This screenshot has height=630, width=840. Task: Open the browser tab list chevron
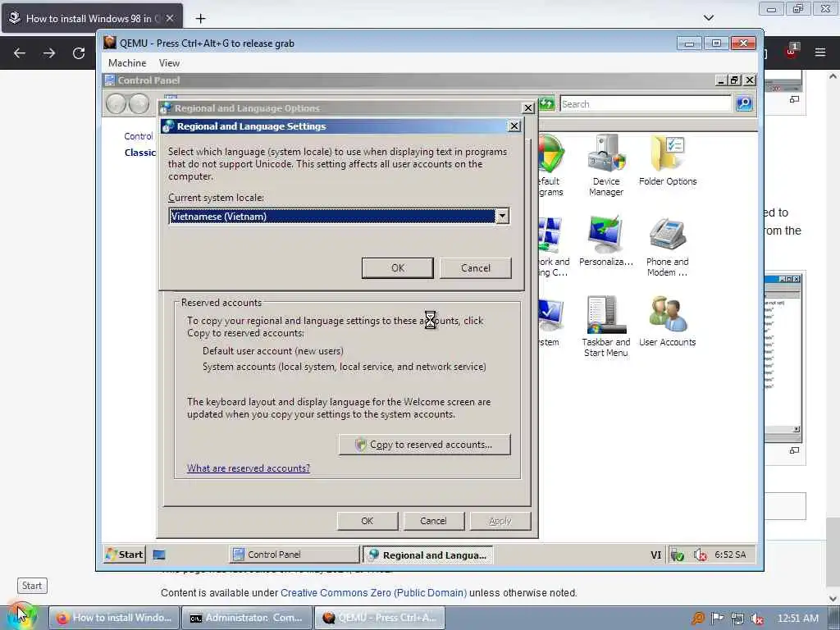708,18
